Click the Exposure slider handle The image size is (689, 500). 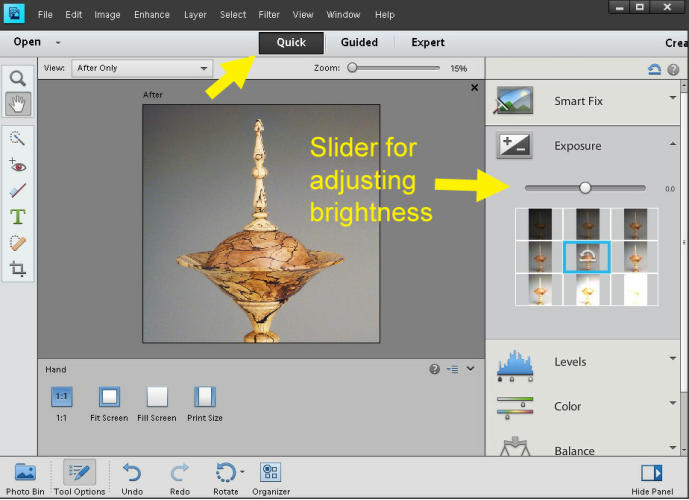tap(585, 187)
